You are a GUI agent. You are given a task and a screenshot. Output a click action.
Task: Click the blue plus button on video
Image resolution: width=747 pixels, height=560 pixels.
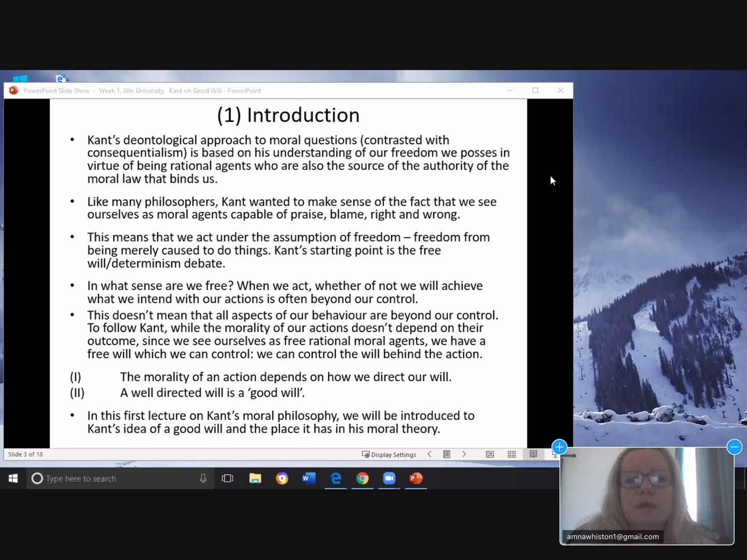pos(559,446)
